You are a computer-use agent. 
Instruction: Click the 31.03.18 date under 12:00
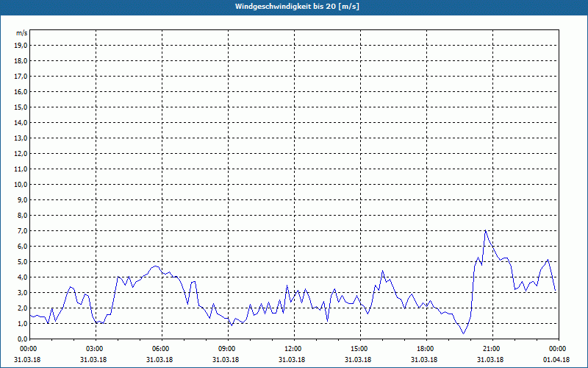point(292,360)
